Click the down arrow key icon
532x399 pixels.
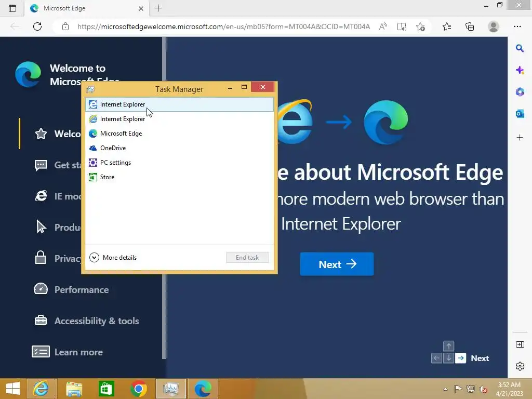click(448, 358)
